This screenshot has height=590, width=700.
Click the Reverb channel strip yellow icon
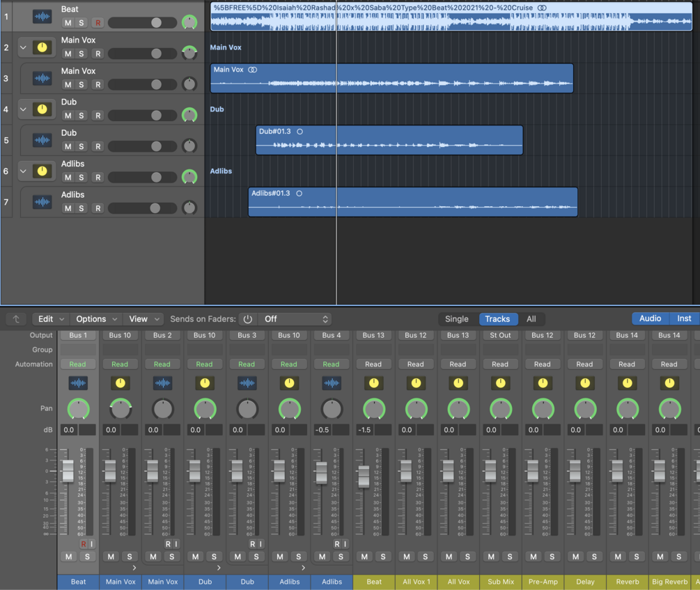click(x=628, y=382)
